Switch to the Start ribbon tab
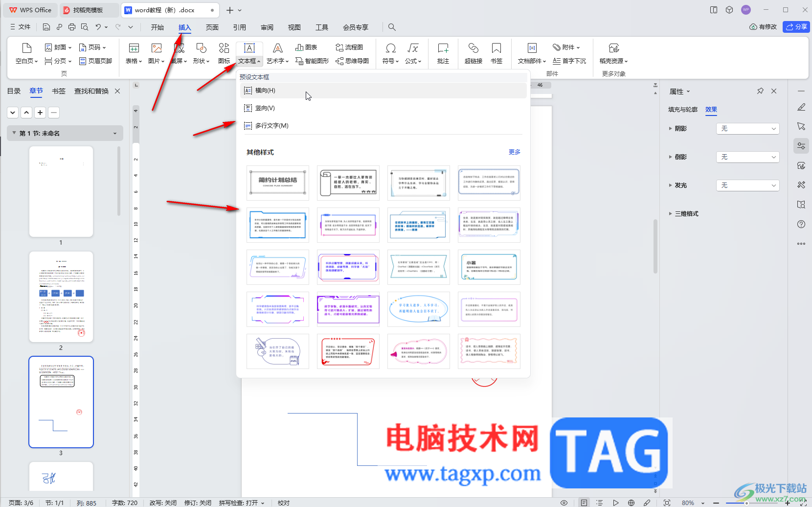This screenshot has height=507, width=812. [157, 27]
